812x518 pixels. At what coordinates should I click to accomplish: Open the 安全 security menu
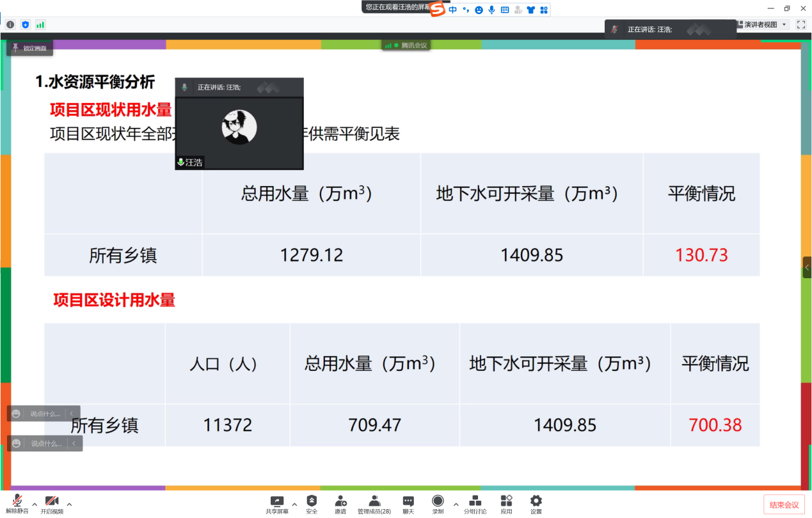point(312,502)
